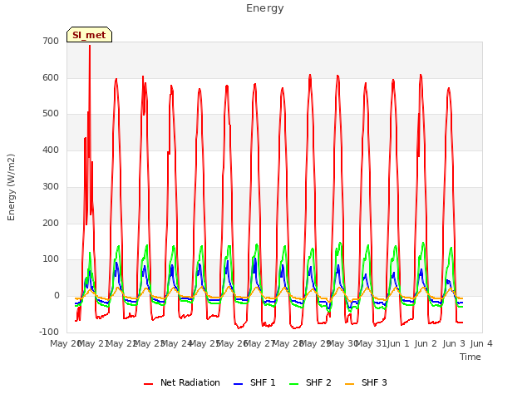Image resolution: width=532 pixels, height=399 pixels.
Task: Click the Jun 1 x-axis tick label
Action: tap(398, 343)
